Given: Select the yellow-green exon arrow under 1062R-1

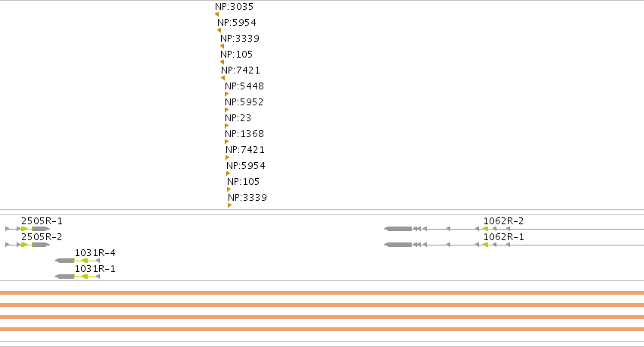Looking at the screenshot, I should click(486, 245).
